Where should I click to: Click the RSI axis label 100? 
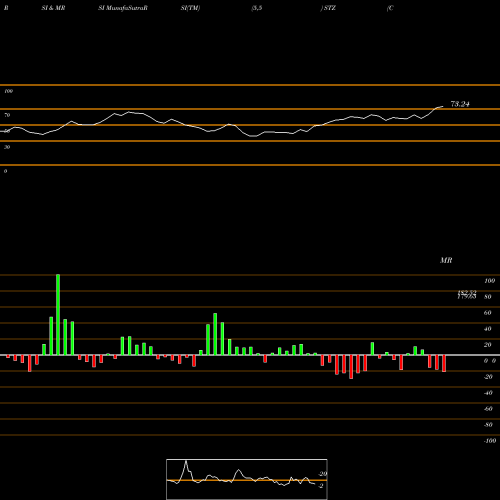click(x=9, y=91)
